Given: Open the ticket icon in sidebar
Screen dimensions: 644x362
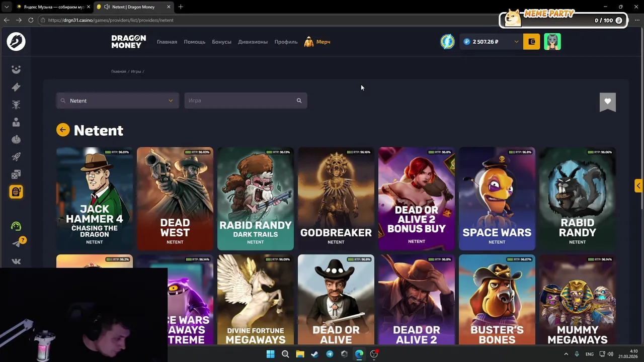Looking at the screenshot, I should tap(16, 87).
